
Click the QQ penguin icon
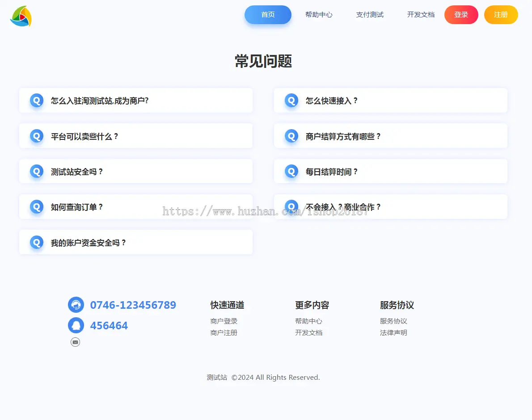click(x=76, y=325)
